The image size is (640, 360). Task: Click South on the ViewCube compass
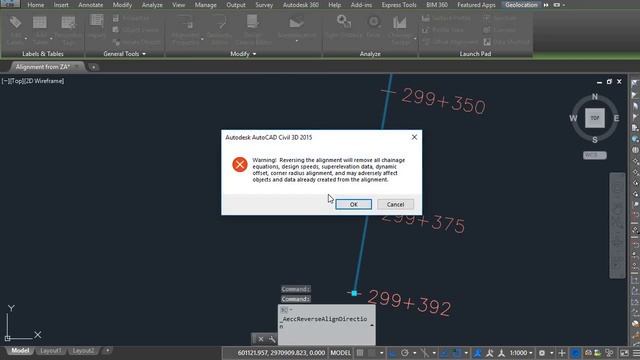point(595,140)
